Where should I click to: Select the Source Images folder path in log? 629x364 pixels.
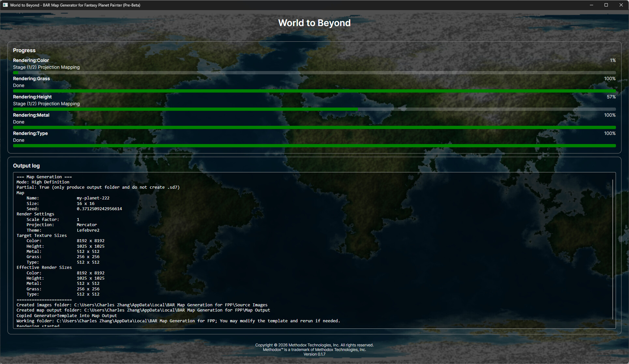[x=171, y=305]
